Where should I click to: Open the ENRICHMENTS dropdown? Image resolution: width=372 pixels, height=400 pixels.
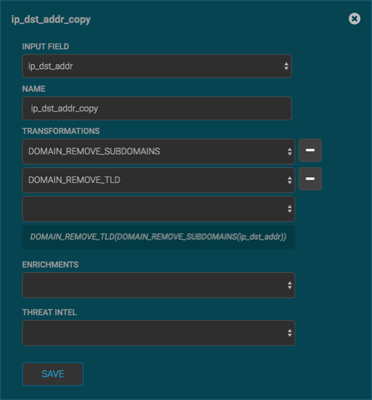(158, 285)
